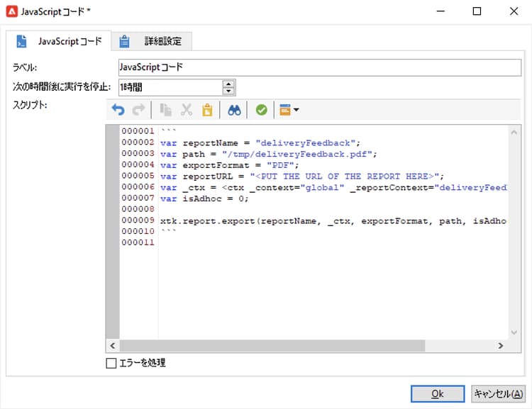Viewport: 532px width, 409px height.
Task: Click the redo arrow icon
Action: pos(138,110)
